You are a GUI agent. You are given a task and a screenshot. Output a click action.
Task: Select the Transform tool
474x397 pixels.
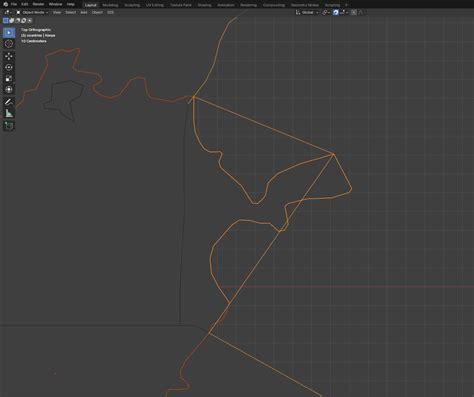9,90
